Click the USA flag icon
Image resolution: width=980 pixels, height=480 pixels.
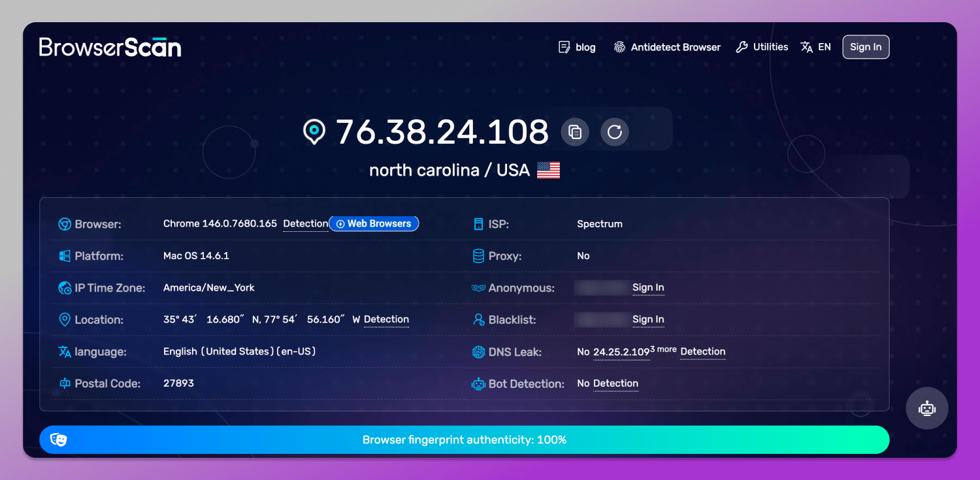point(549,170)
